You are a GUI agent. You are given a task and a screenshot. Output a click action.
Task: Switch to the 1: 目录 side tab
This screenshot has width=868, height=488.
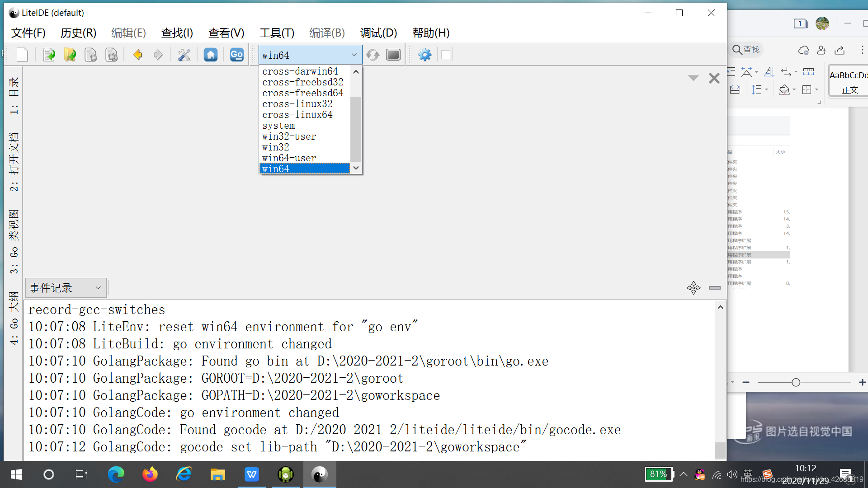pyautogui.click(x=14, y=95)
